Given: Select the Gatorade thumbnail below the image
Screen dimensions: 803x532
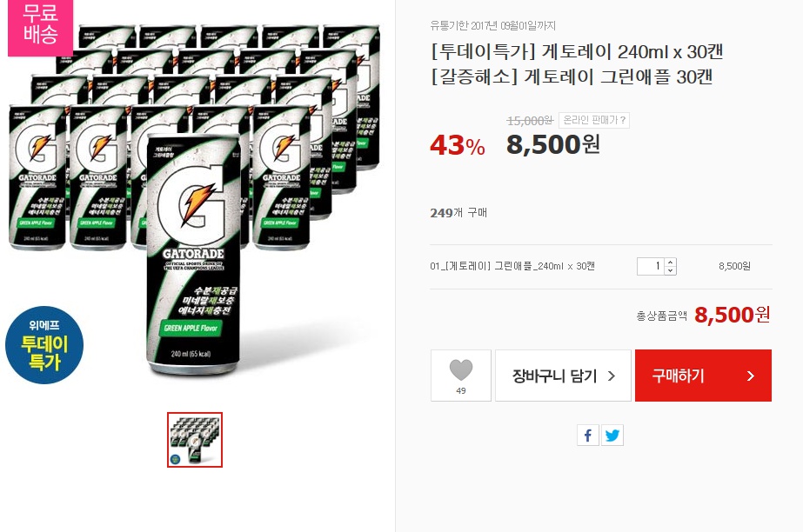Looking at the screenshot, I should (x=195, y=439).
